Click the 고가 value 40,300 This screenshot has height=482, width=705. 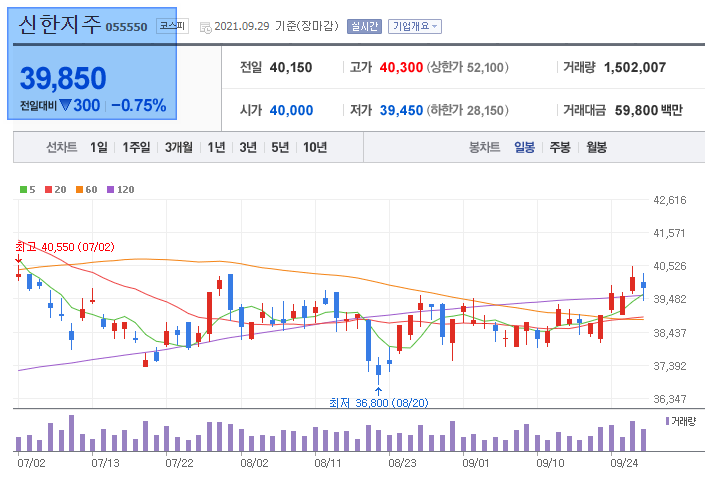pos(401,67)
